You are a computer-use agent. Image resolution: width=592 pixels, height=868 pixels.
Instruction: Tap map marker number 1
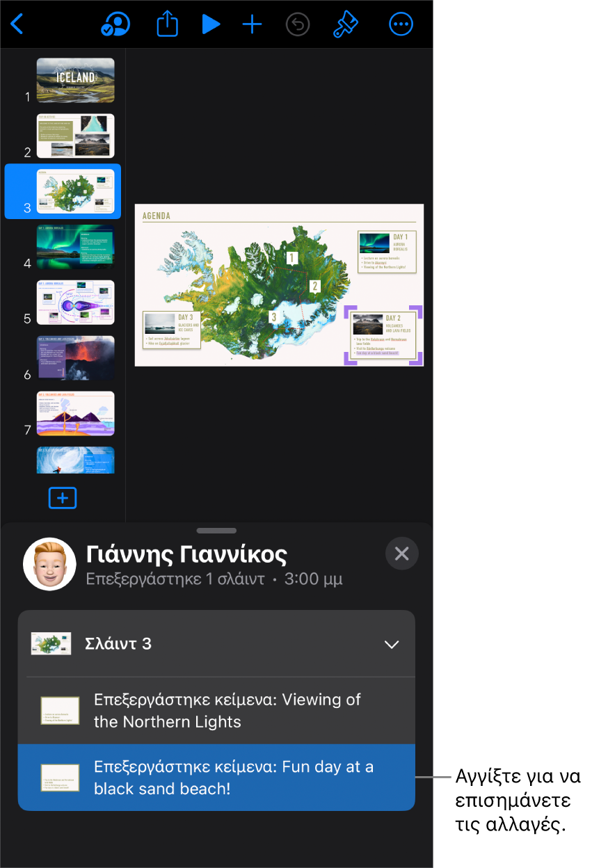[x=292, y=259]
